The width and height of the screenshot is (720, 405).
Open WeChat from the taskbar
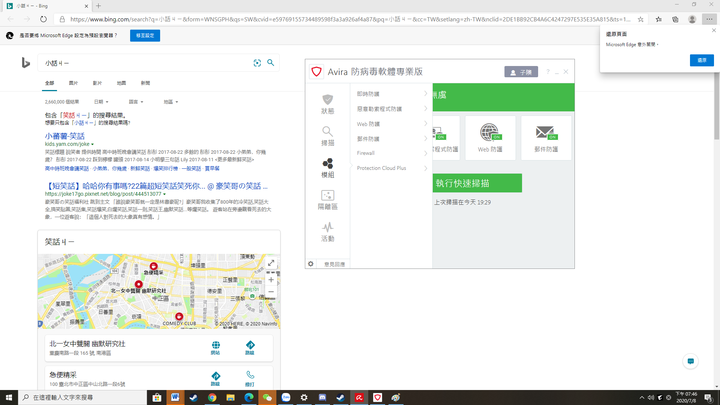267,398
